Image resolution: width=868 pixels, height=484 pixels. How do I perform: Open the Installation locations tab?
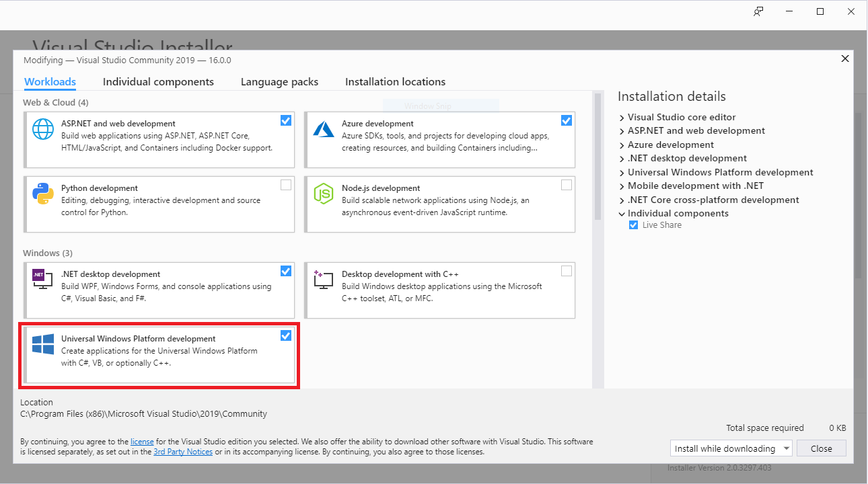coord(395,82)
